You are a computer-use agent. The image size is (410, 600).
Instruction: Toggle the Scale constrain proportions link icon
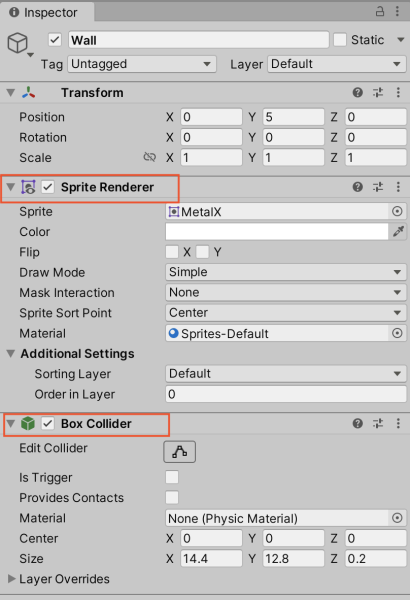[x=149, y=157]
